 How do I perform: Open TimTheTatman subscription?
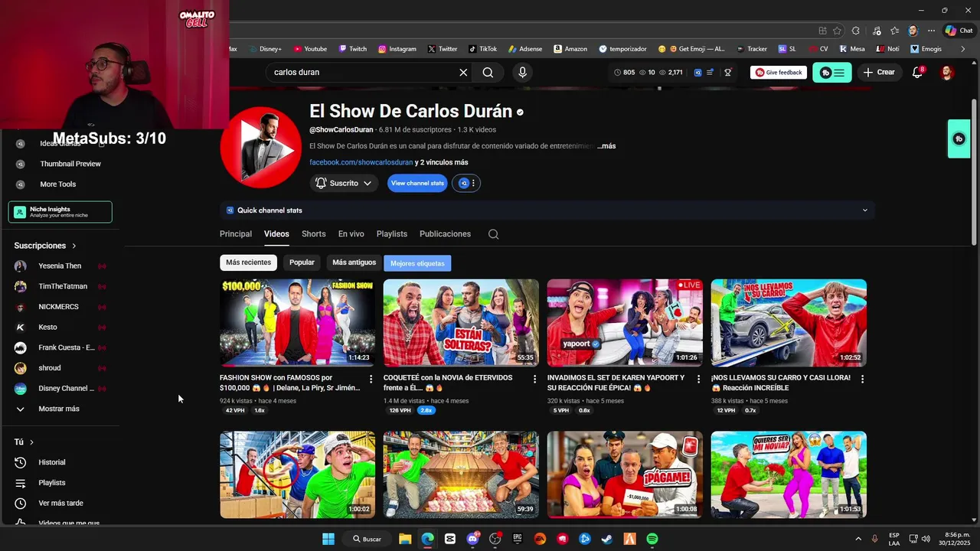click(61, 286)
